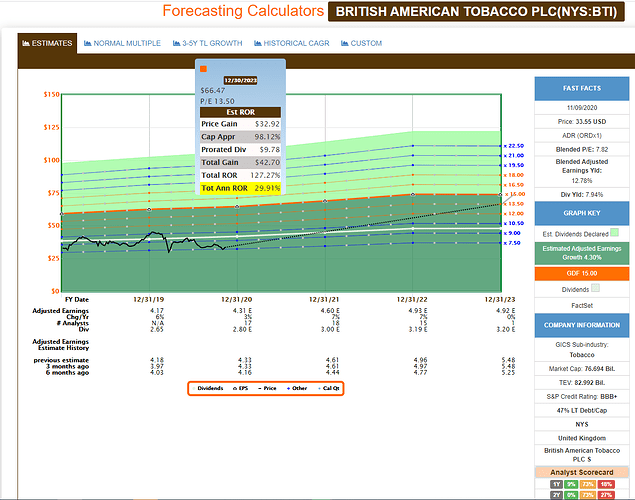Toggle the Other series in chart legend
This screenshot has width=635, height=500.
point(297,388)
